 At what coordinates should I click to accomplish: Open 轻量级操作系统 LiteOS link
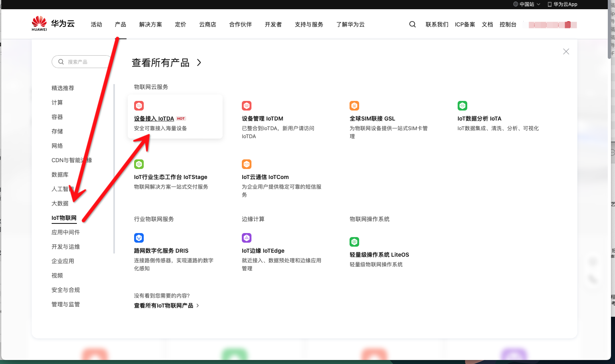(x=380, y=255)
